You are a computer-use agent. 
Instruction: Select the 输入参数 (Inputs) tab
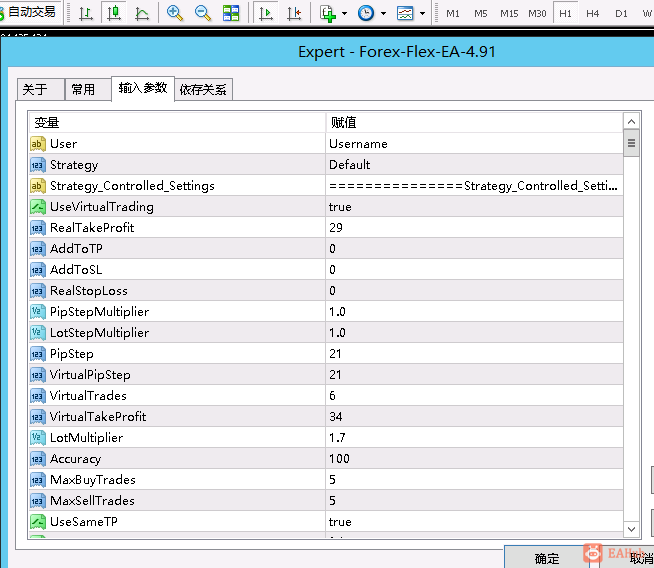coord(143,88)
